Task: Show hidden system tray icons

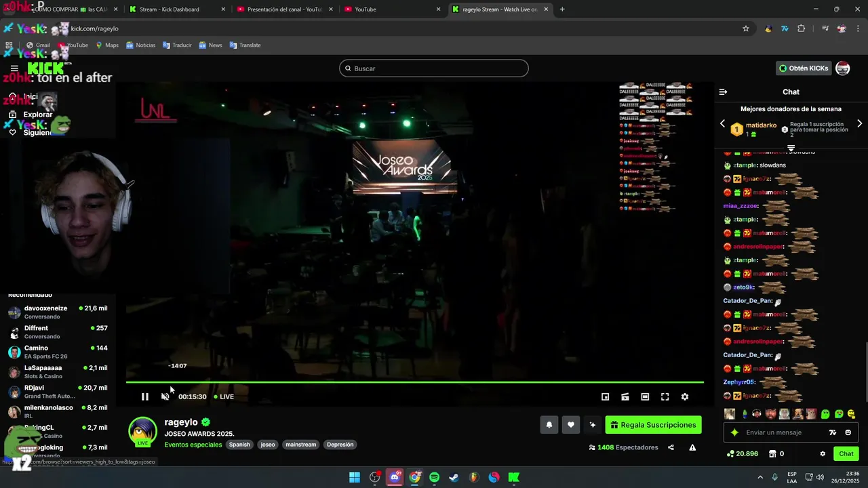Action: (x=759, y=477)
